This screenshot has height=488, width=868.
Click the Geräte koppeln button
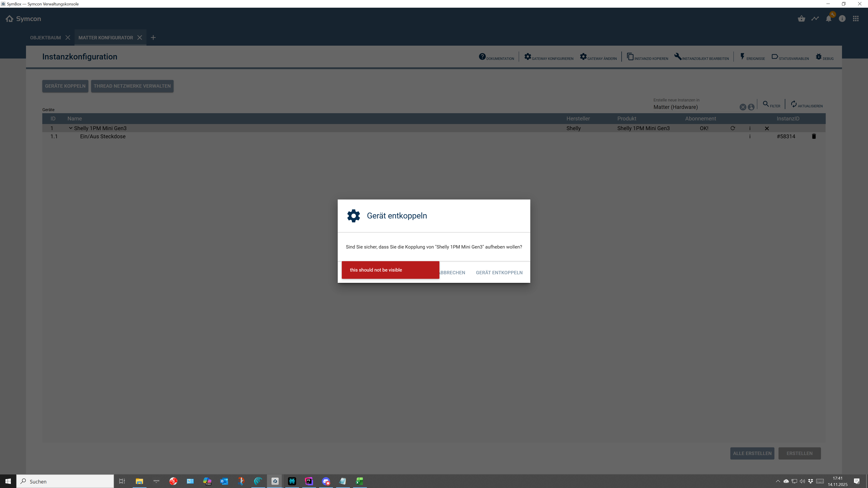coord(65,86)
